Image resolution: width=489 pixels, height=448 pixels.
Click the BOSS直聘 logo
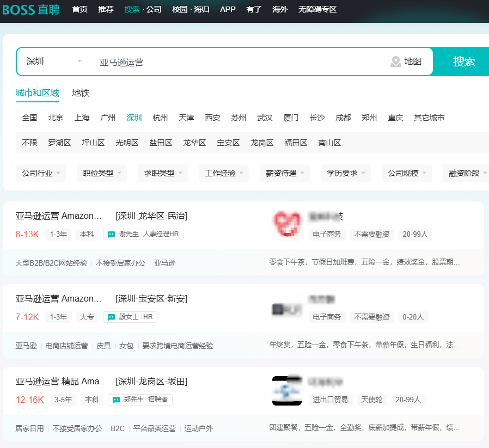click(x=30, y=10)
